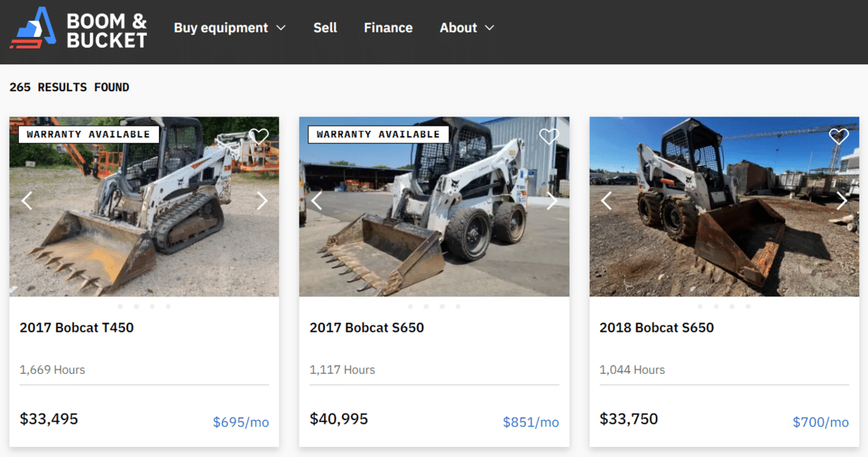Click the $700/mo monthly payment link
Image resolution: width=868 pixels, height=457 pixels.
pos(821,422)
